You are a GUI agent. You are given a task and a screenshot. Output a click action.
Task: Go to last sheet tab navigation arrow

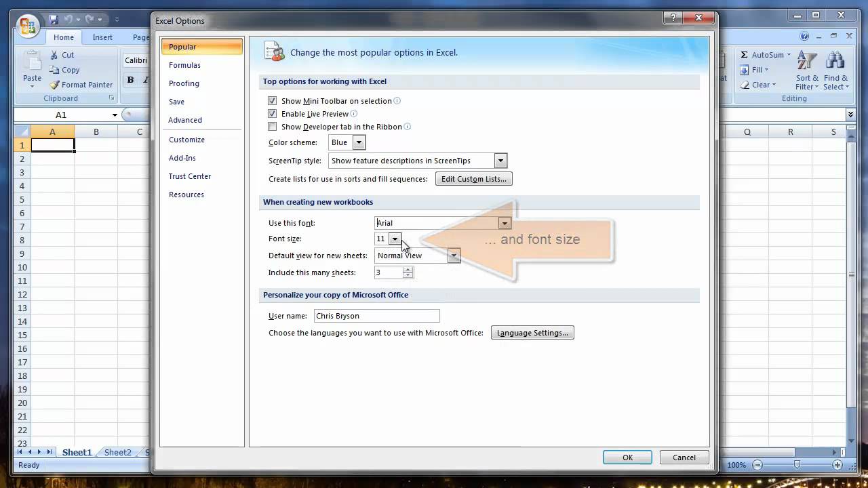[x=49, y=452]
